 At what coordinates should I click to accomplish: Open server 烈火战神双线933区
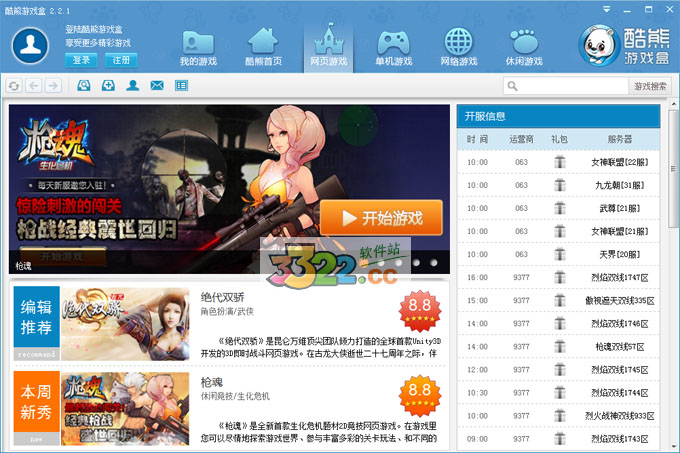(x=620, y=416)
